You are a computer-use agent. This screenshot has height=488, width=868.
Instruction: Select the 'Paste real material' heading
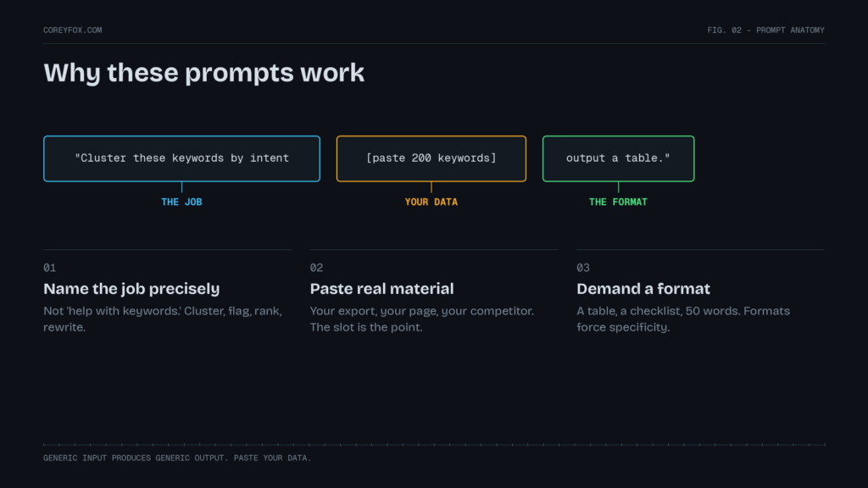point(381,289)
